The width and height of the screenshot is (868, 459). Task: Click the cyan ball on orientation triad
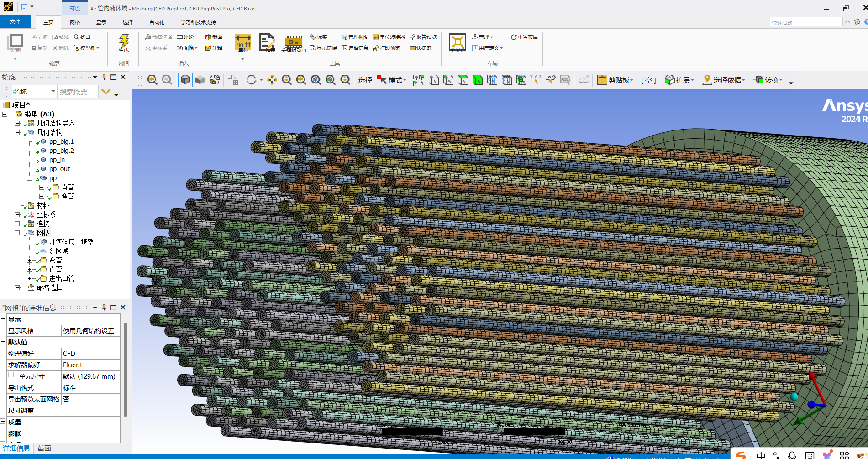794,396
